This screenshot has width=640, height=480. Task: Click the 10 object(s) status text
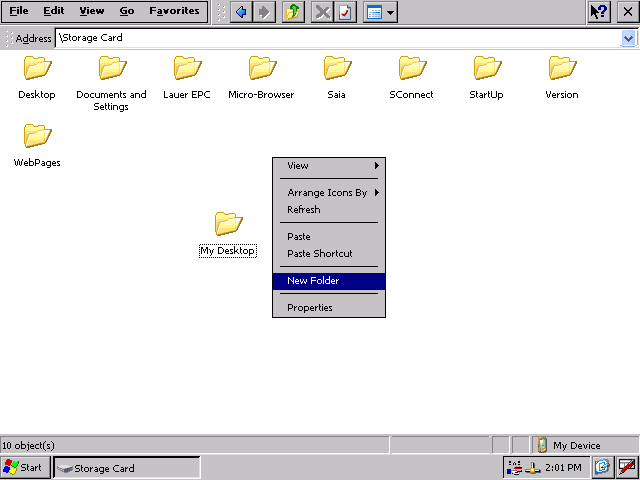point(29,446)
